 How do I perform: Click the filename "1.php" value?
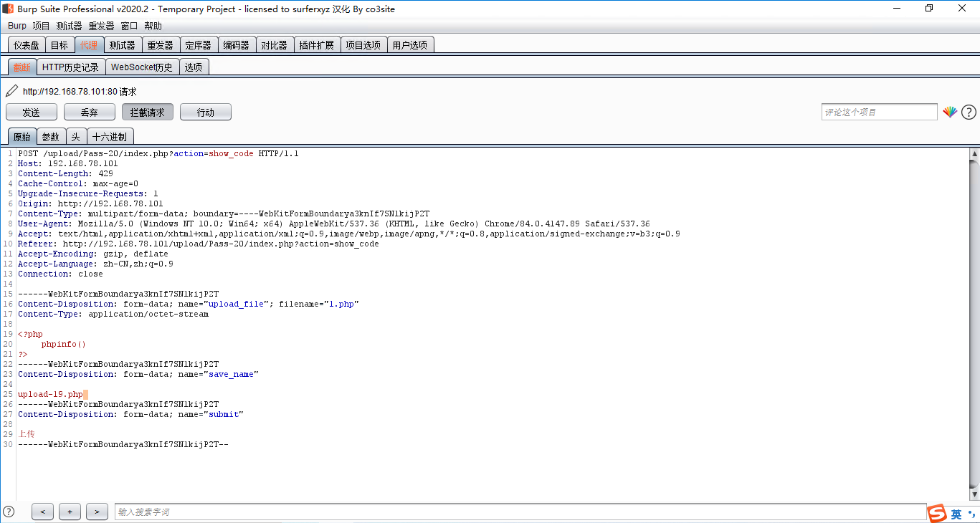click(x=342, y=304)
